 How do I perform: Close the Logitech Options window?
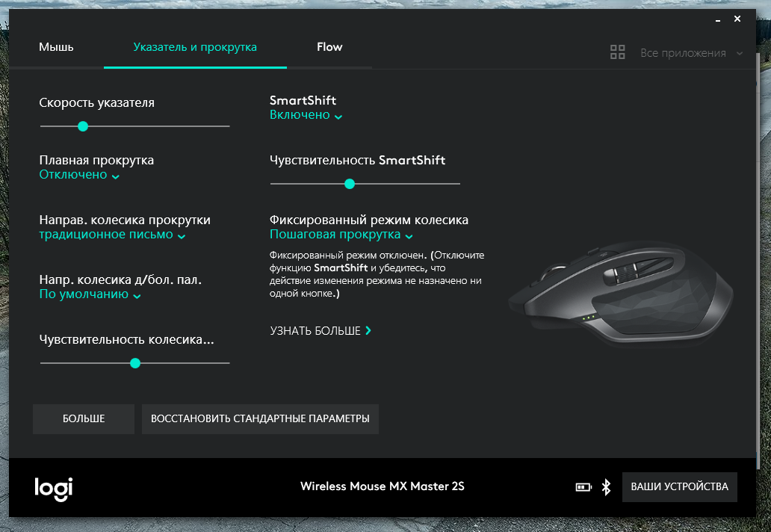[x=737, y=19]
